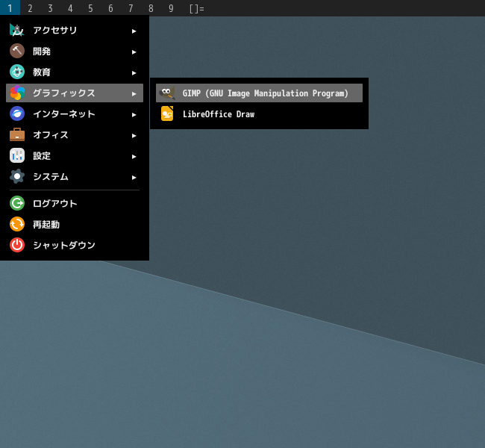The height and width of the screenshot is (448, 485).
Task: Expand the インターネット submenu arrow
Action: point(134,114)
